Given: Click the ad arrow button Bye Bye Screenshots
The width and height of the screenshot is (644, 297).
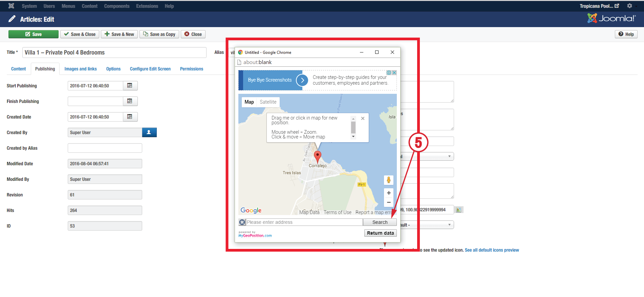Looking at the screenshot, I should coord(302,80).
